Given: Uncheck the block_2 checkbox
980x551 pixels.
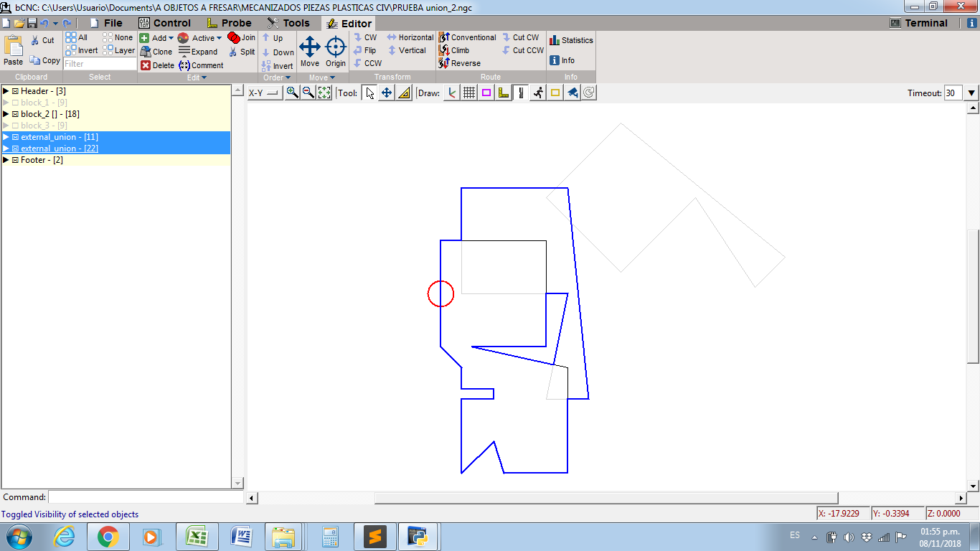Looking at the screenshot, I should [x=15, y=114].
